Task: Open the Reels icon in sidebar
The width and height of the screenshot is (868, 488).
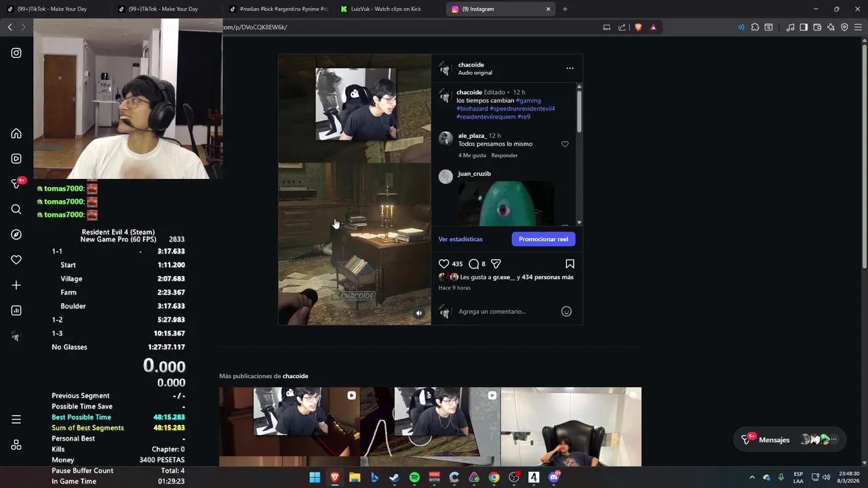Action: pyautogui.click(x=16, y=159)
